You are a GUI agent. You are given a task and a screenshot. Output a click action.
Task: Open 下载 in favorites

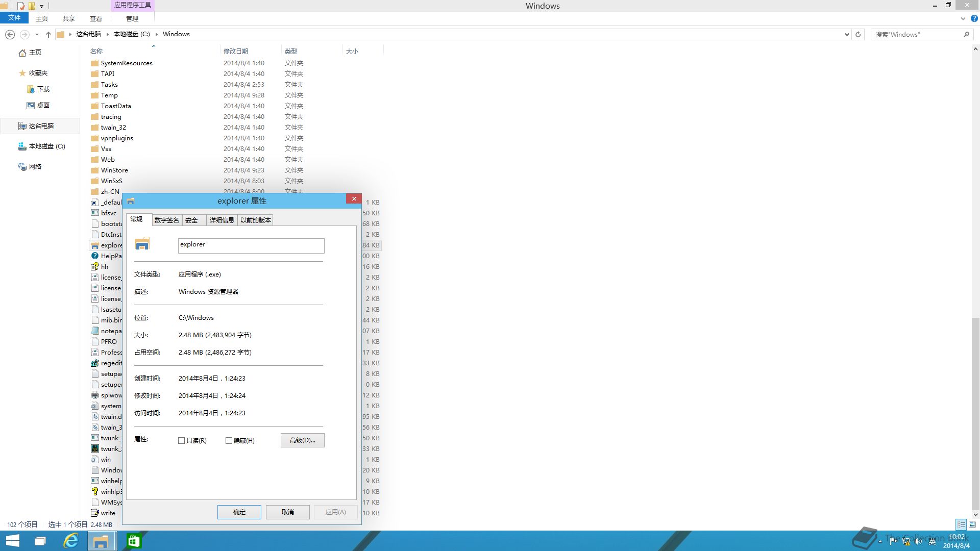tap(38, 89)
